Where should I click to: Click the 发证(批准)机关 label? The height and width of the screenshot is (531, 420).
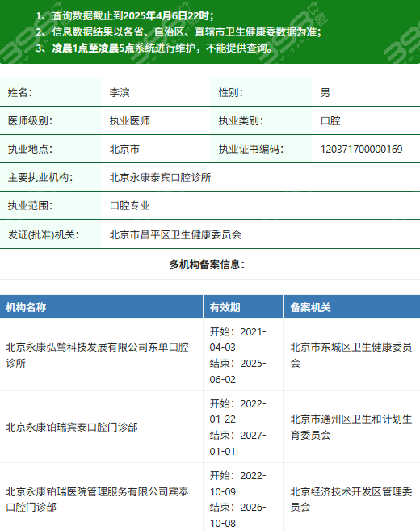(x=44, y=234)
